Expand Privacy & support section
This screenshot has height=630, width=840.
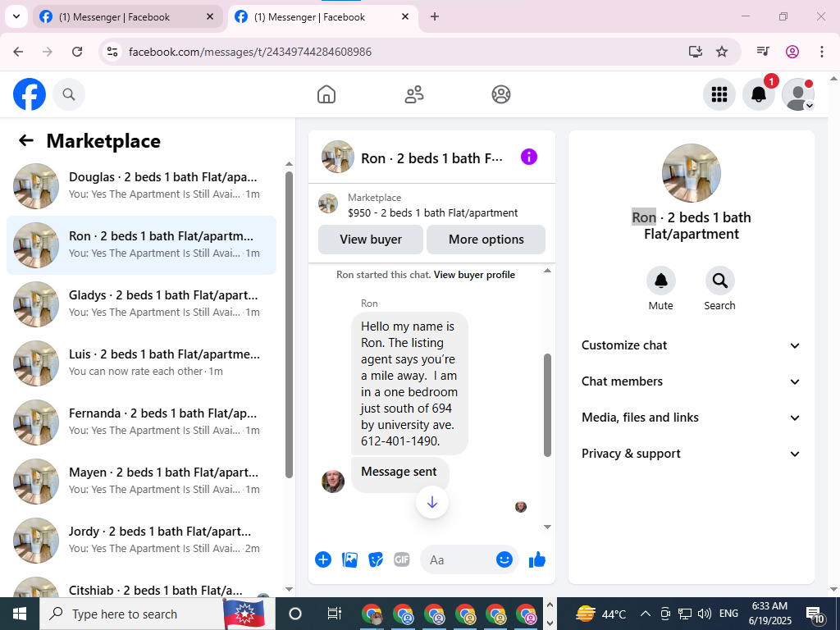691,454
